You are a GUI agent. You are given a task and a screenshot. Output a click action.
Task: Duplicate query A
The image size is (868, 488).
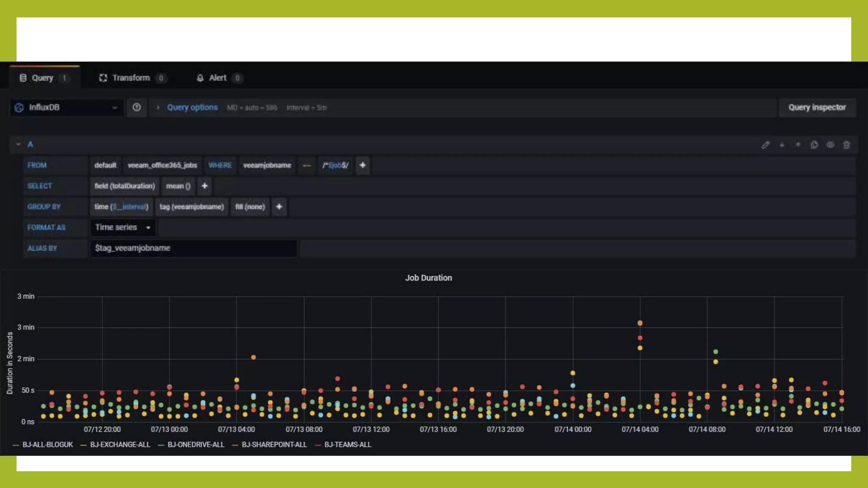pos(814,145)
